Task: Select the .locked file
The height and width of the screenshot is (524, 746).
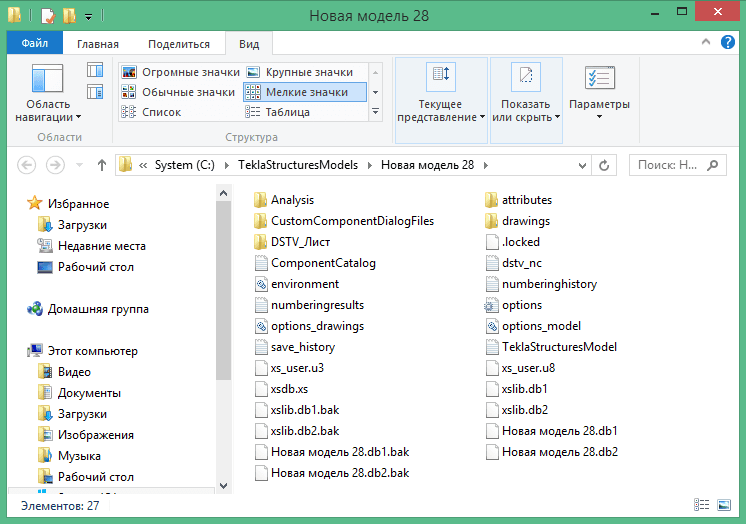Action: (x=512, y=242)
